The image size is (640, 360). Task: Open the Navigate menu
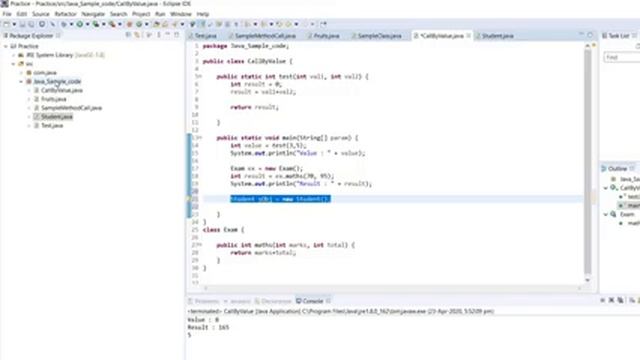pyautogui.click(x=93, y=14)
